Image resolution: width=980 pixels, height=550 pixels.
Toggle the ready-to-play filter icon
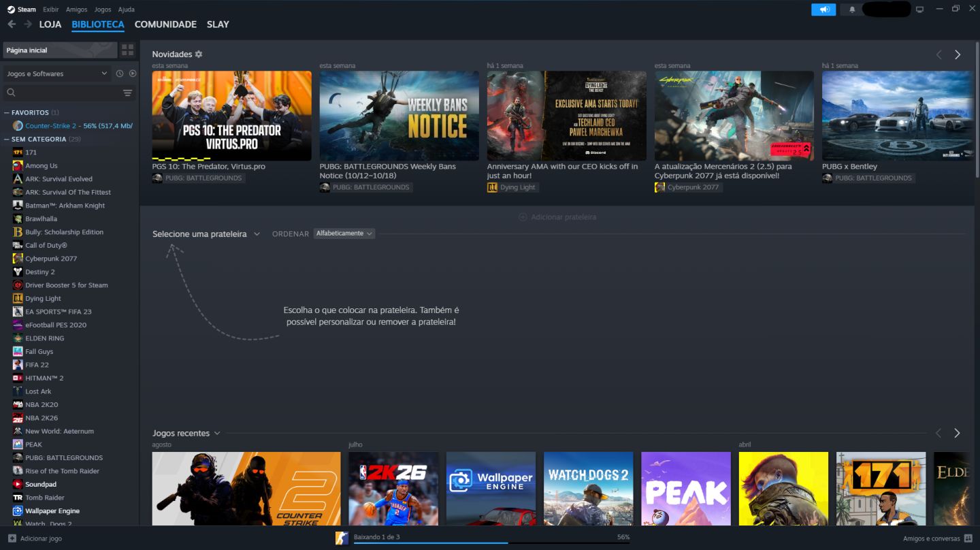tap(133, 74)
